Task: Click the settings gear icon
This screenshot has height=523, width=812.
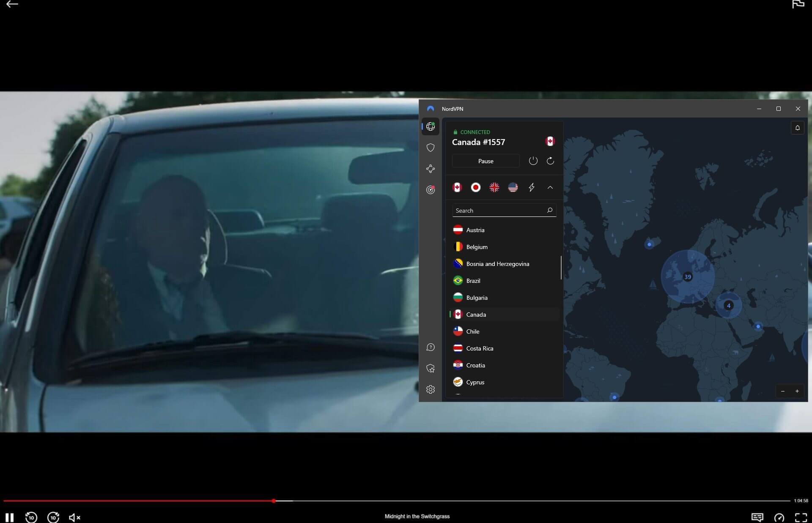Action: 430,389
